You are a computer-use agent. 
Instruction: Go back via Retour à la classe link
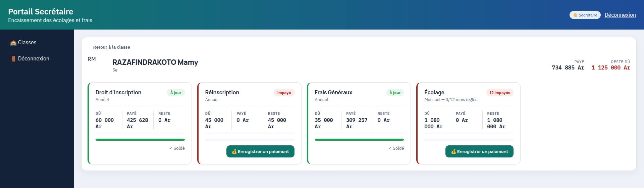point(109,47)
